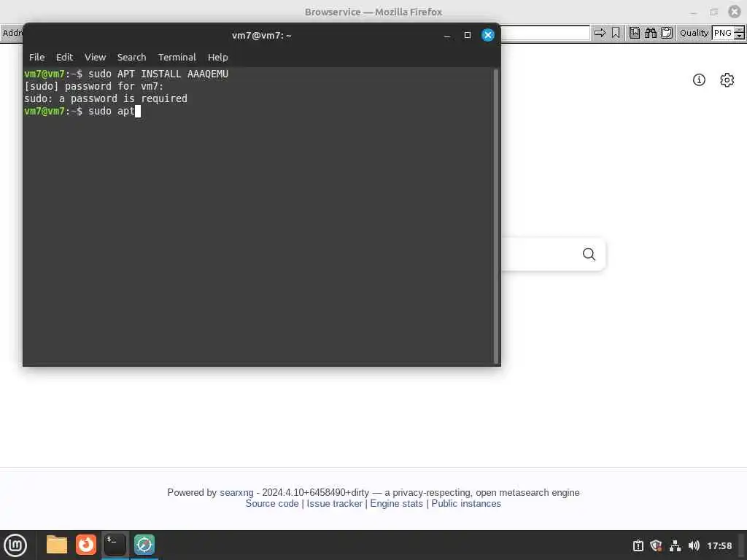
Task: Click the clipboard icon in Browservice toolbar
Action: (667, 33)
